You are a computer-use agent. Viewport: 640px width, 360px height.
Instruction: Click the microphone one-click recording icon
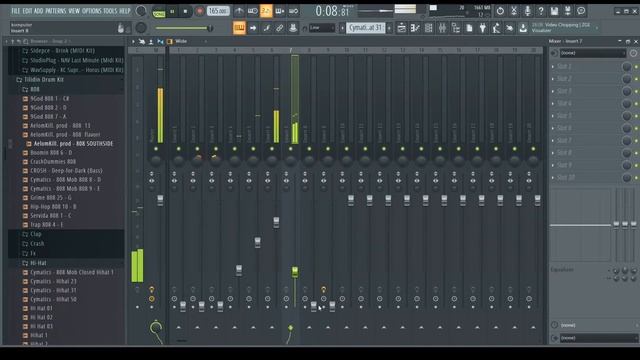point(527,11)
